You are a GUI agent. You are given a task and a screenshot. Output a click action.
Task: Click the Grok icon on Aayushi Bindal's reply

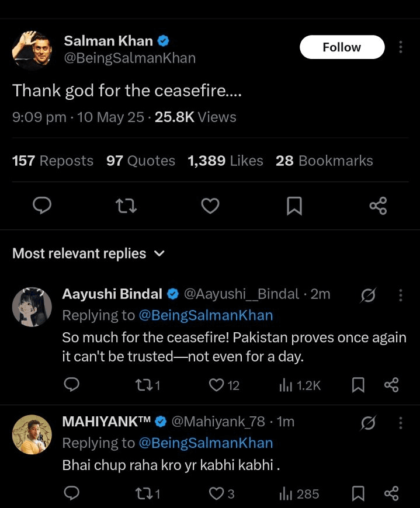(368, 296)
